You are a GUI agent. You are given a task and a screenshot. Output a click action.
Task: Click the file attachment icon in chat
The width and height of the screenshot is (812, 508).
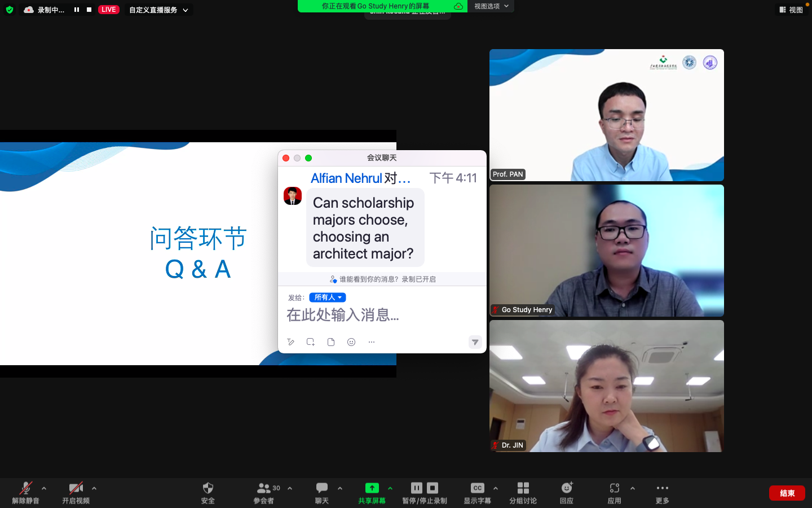click(x=331, y=342)
